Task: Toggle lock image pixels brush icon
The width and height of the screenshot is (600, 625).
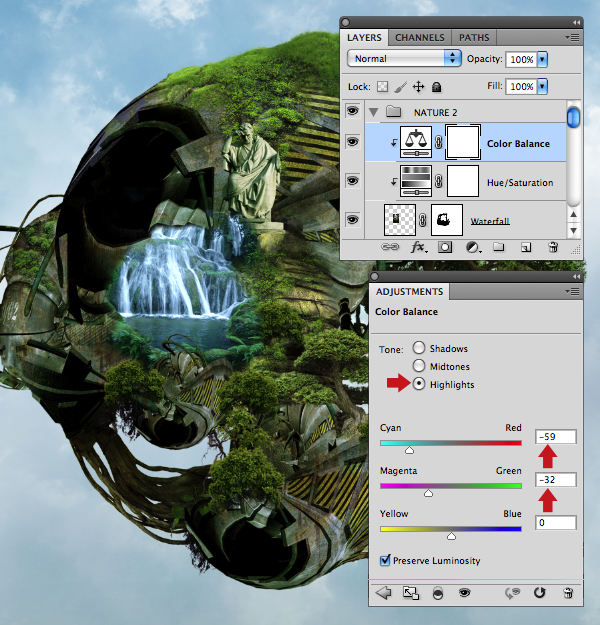Action: 401,86
